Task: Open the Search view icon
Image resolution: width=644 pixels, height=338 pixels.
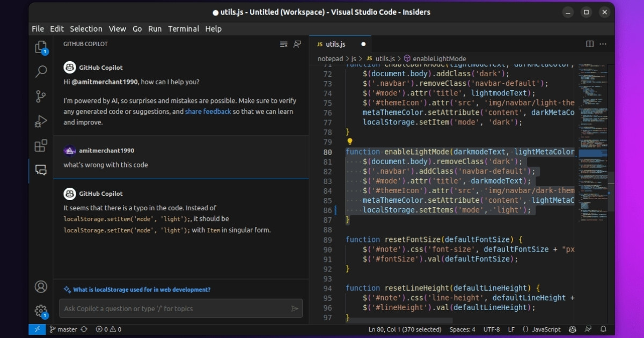Action: [x=41, y=71]
